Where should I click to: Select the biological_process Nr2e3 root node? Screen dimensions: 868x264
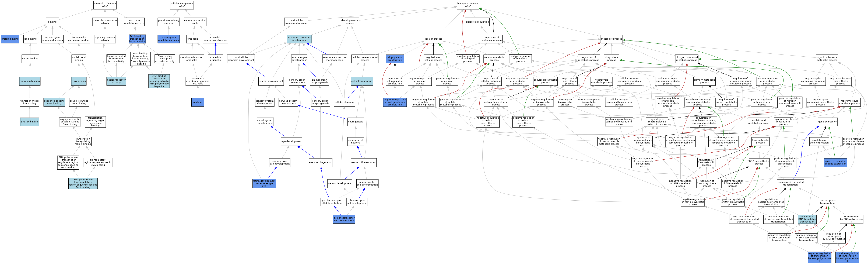[x=468, y=5]
